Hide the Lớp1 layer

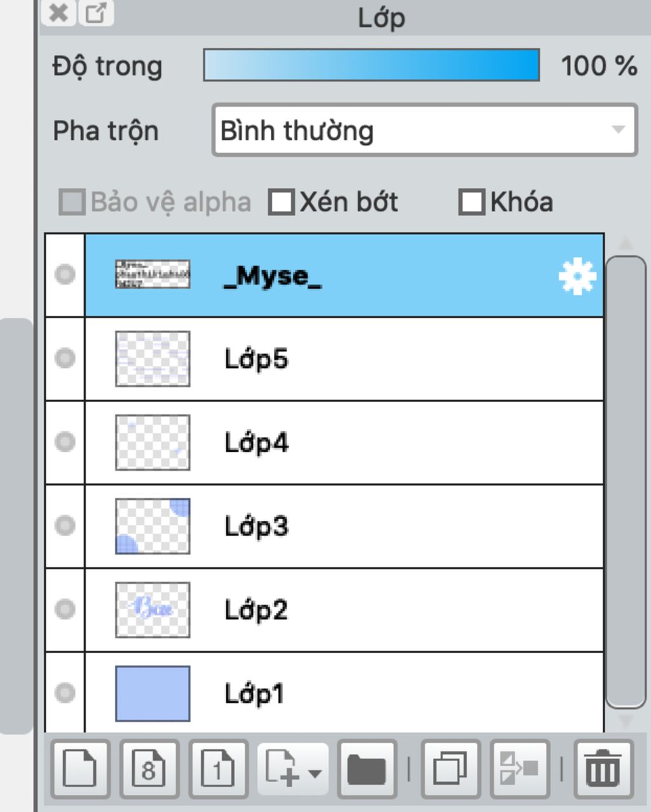click(x=65, y=693)
